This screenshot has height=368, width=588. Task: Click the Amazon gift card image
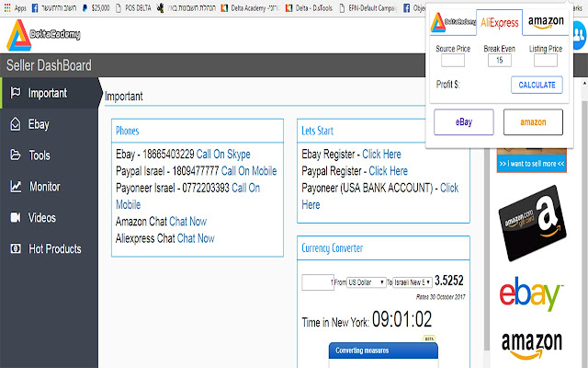532,223
